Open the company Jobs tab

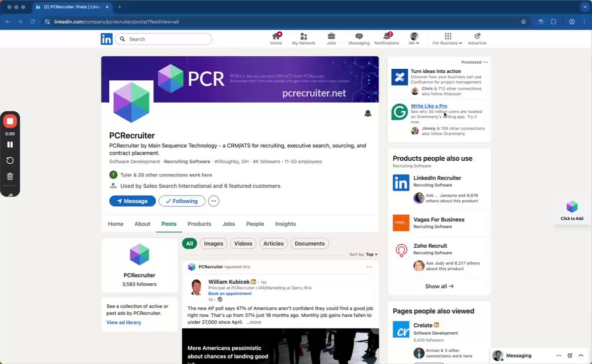click(228, 223)
